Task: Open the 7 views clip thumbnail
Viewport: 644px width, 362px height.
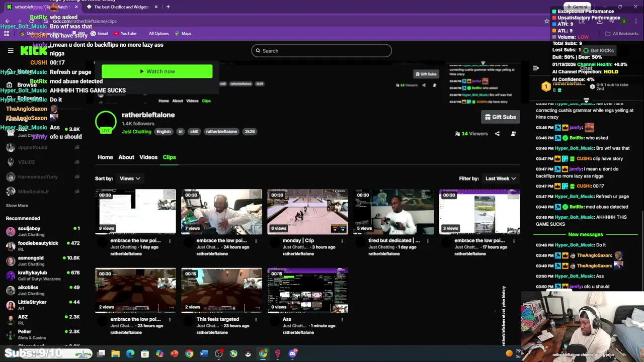Action: 221,212
